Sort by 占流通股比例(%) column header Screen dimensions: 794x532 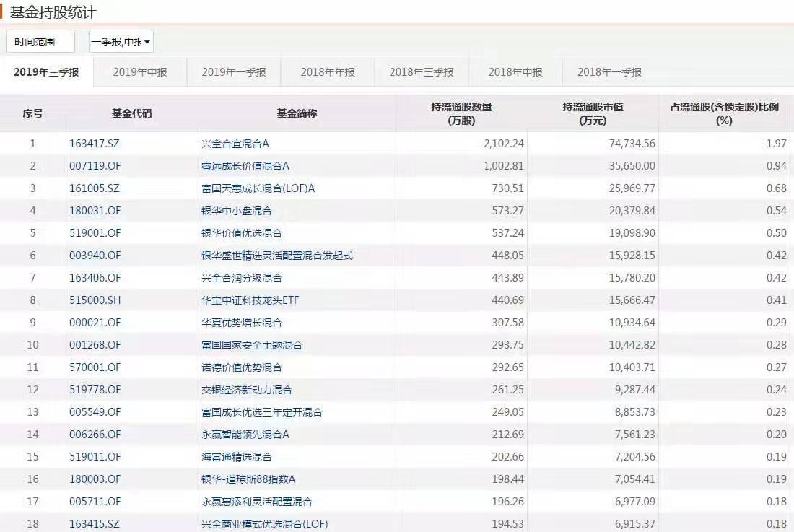(x=724, y=113)
